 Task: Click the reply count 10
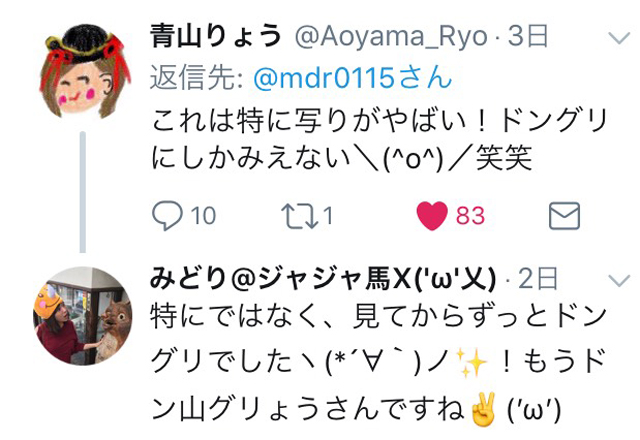203,216
